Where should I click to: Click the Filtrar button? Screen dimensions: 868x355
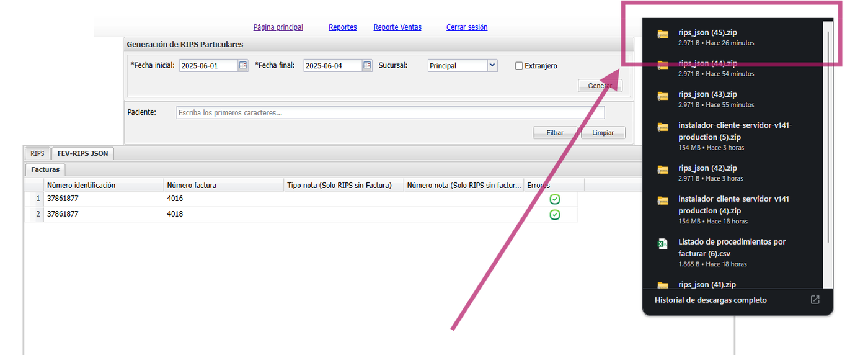coord(555,133)
